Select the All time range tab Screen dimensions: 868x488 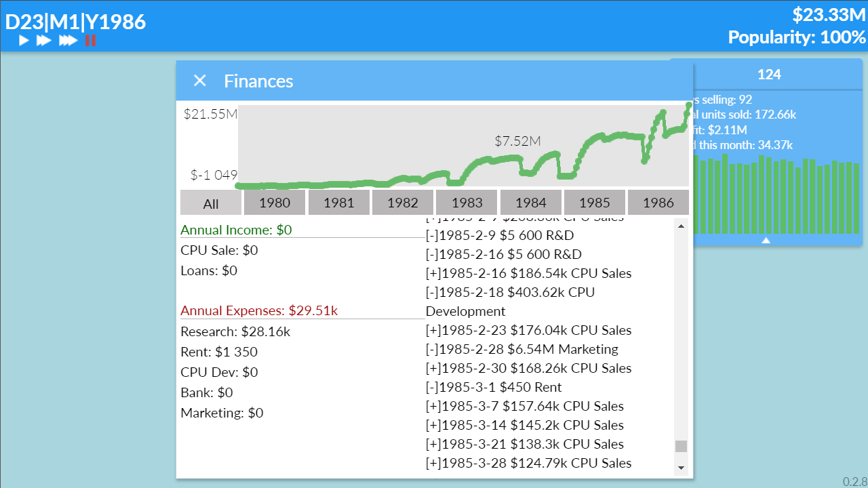[211, 203]
